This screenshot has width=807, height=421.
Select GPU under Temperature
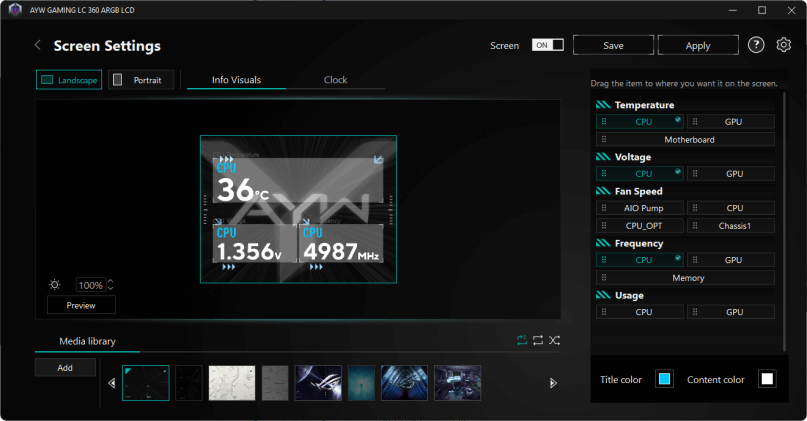point(731,121)
